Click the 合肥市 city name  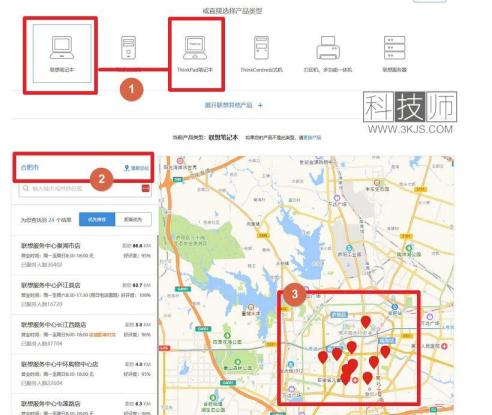click(30, 167)
